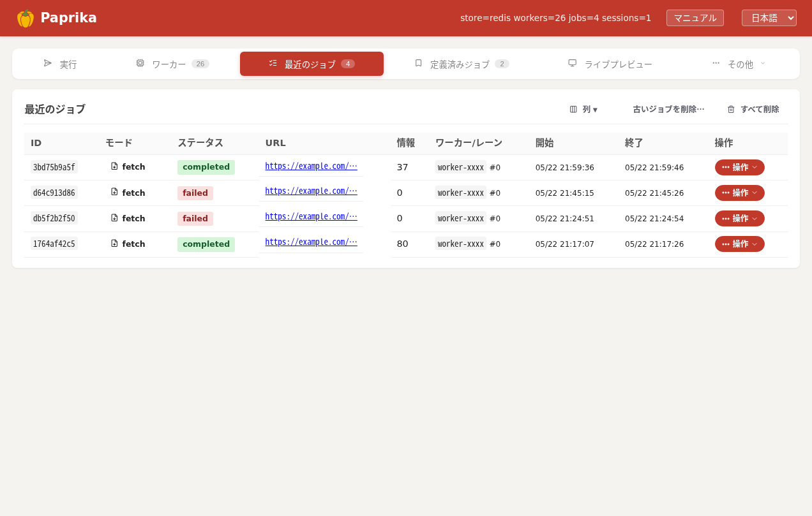
Task: Click worker-xxxx tag in row 3bd75b9a5f
Action: point(461,167)
